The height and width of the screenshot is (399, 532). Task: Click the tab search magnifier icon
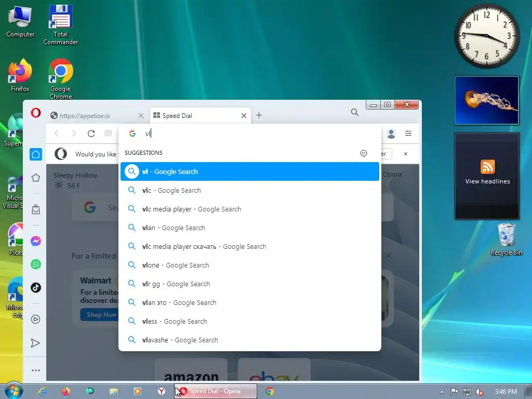[x=354, y=112]
